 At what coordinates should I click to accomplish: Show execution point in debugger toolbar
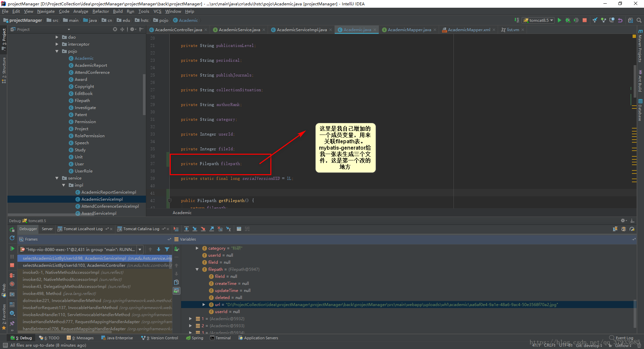pos(176,229)
